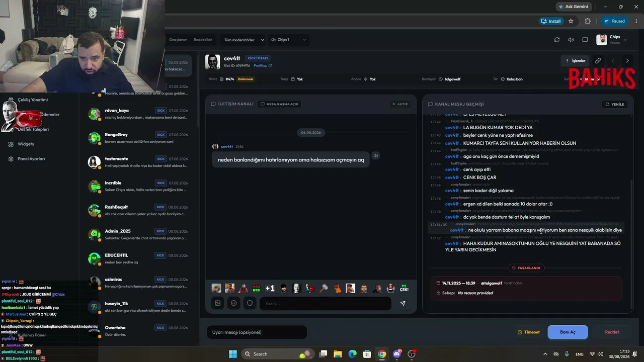Select the RashBequit appeal in the list
644x362 pixels.
pos(138,210)
